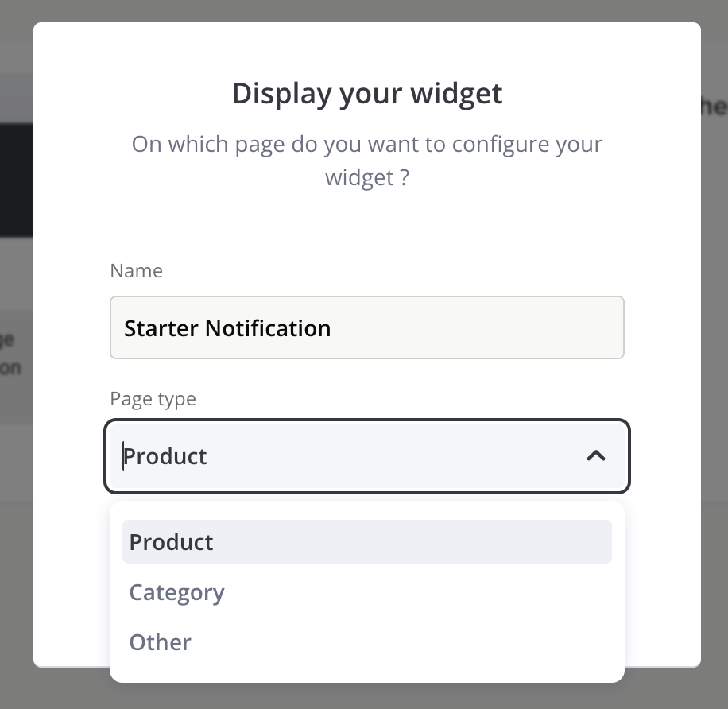
Task: Select the Category option
Action: click(177, 592)
